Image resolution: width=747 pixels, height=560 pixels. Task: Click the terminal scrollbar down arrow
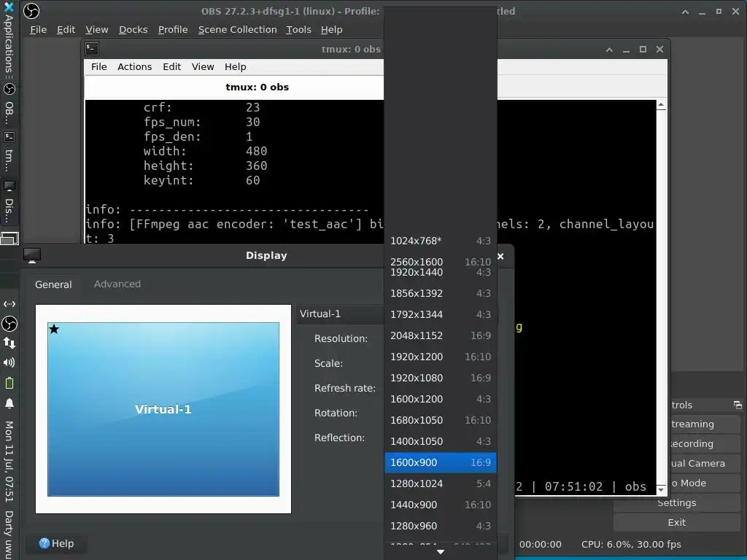661,489
